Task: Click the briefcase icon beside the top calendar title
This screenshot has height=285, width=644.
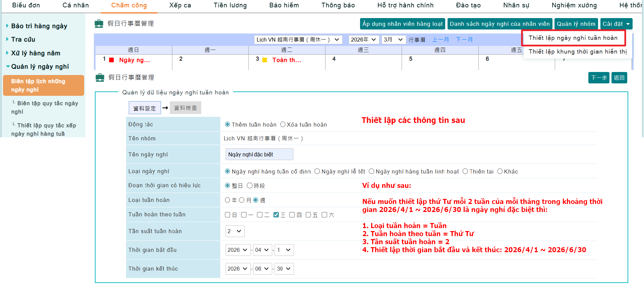Action: pos(99,24)
